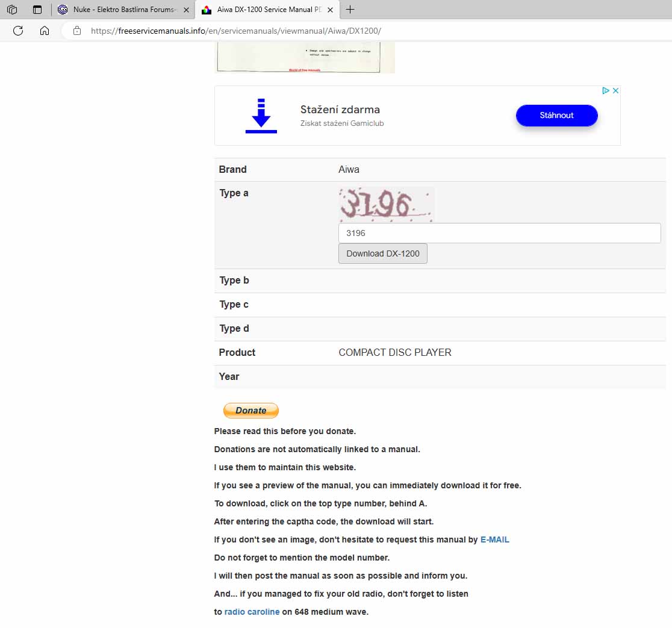The width and height of the screenshot is (672, 628).
Task: Click the lock icon for site information
Action: 76,31
